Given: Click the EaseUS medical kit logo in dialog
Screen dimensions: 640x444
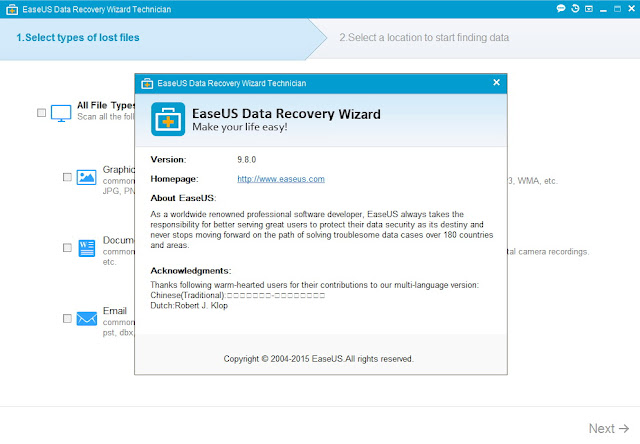Looking at the screenshot, I should 168,119.
